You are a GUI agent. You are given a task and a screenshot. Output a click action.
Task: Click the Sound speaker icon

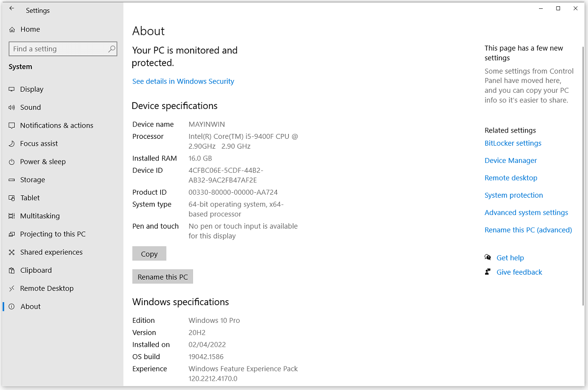coord(12,107)
